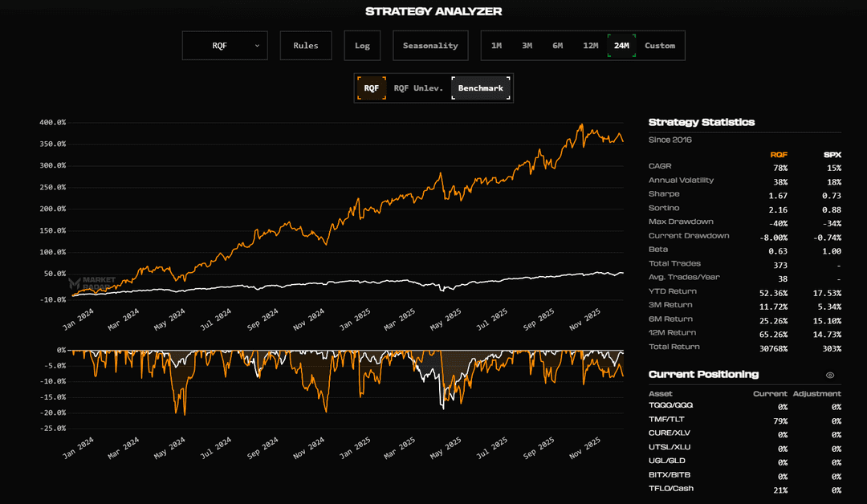View the strategy Log
This screenshot has width=867, height=504.
click(x=362, y=46)
